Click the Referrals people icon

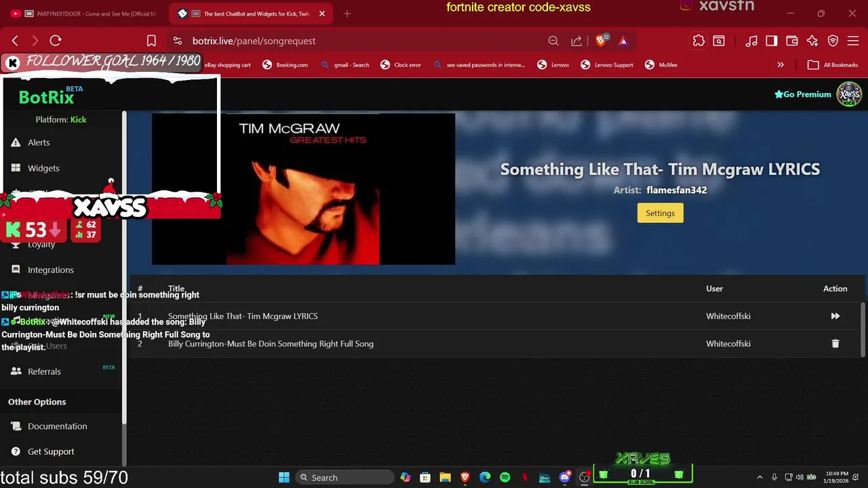[x=16, y=371]
